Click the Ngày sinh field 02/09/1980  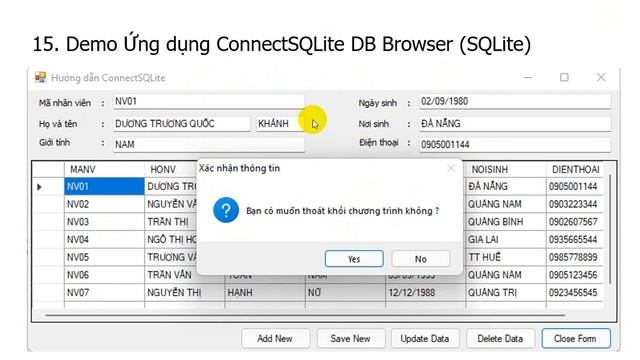point(515,101)
